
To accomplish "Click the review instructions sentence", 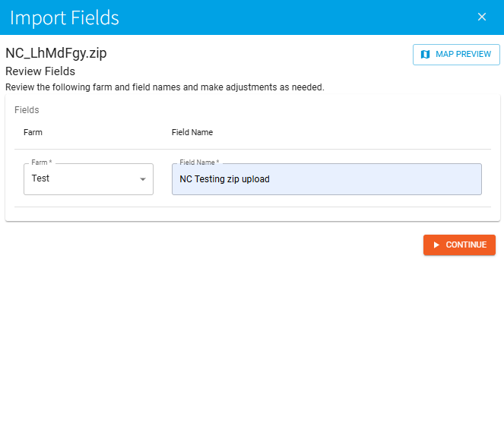I will pos(165,87).
